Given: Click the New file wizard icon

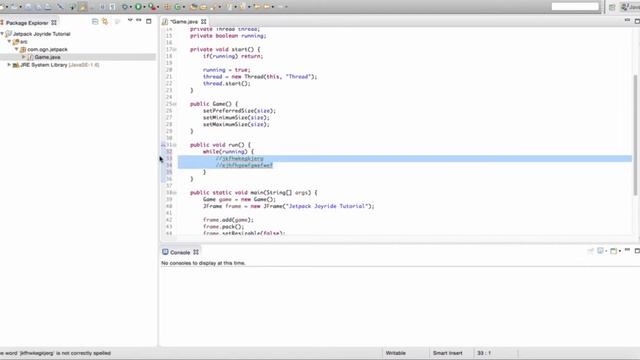Looking at the screenshot, I should tap(2, 7).
